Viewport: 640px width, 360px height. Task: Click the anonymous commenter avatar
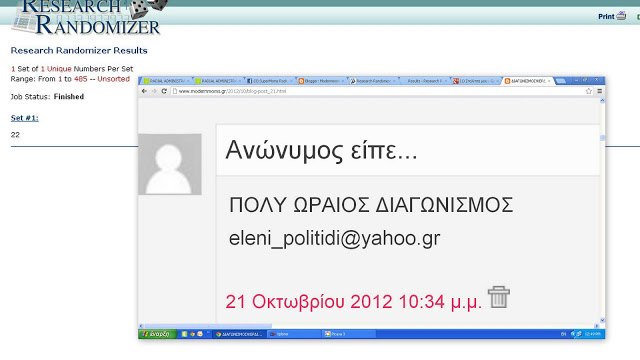point(170,164)
